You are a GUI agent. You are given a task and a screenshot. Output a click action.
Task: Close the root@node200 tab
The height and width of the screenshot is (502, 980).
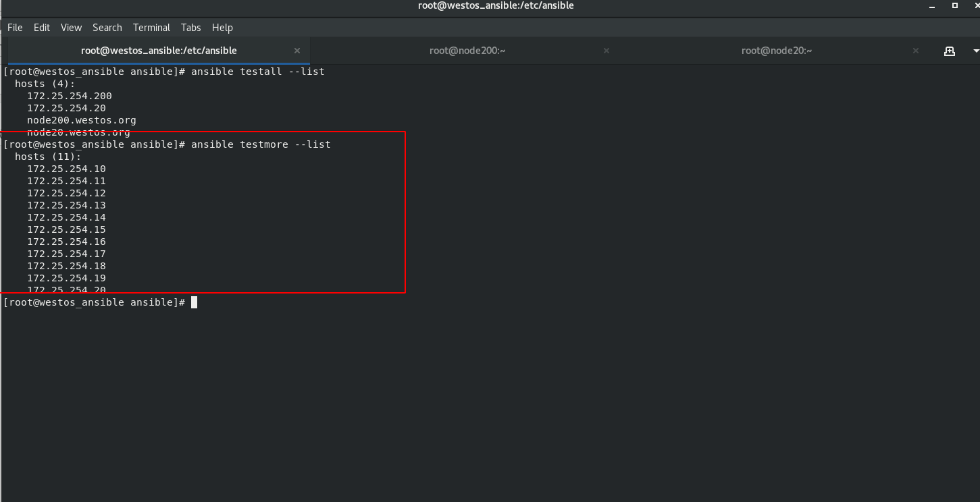(x=607, y=51)
